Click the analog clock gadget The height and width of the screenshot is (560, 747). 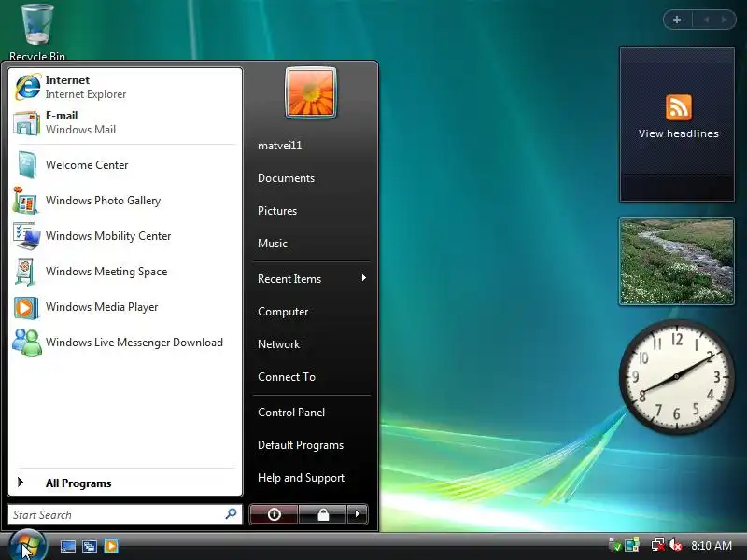pyautogui.click(x=676, y=377)
